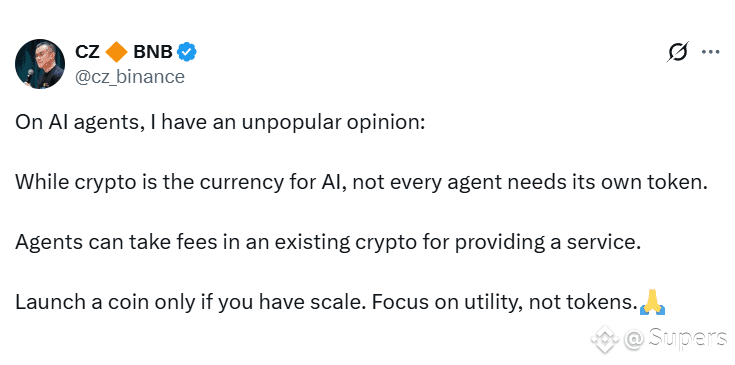
Task: Click the blue verified checkmark badge
Action: [x=187, y=52]
